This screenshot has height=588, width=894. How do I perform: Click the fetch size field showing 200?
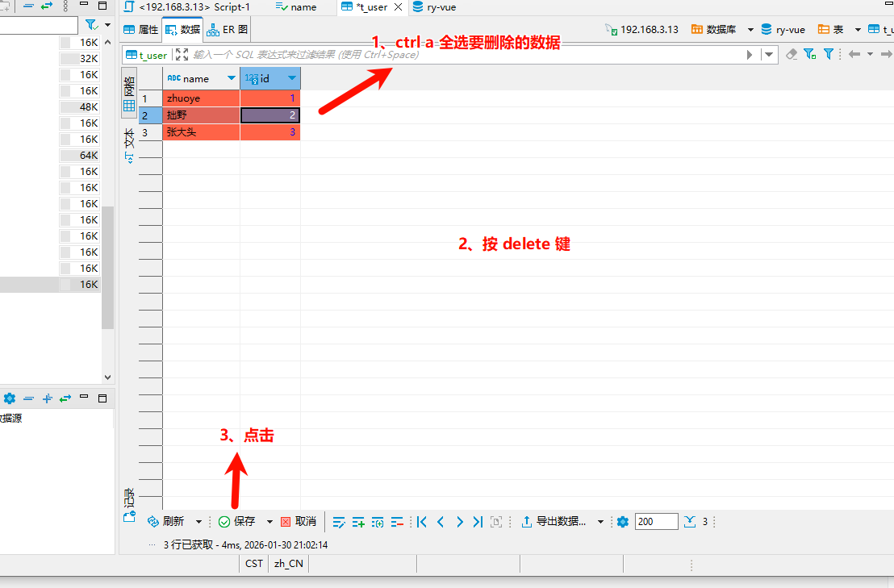(x=656, y=522)
